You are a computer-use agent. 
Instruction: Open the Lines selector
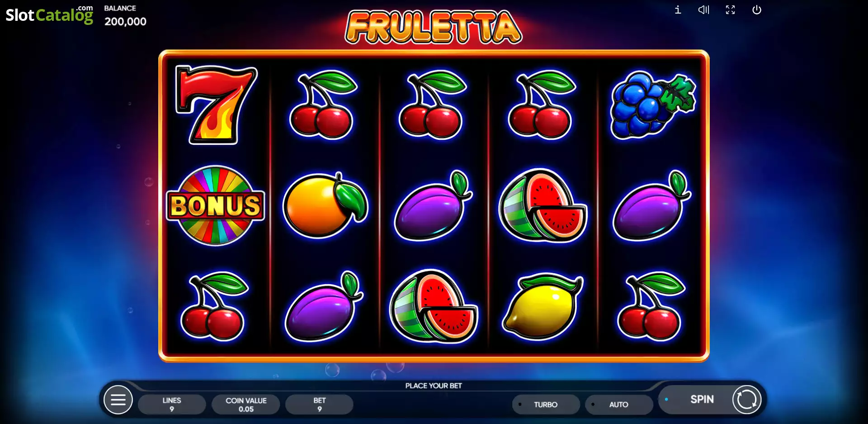coord(172,404)
